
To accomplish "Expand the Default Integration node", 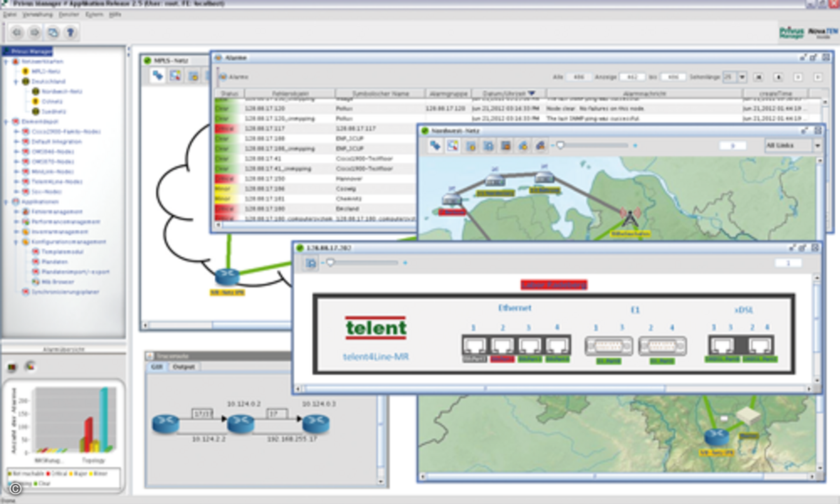I will (x=16, y=141).
